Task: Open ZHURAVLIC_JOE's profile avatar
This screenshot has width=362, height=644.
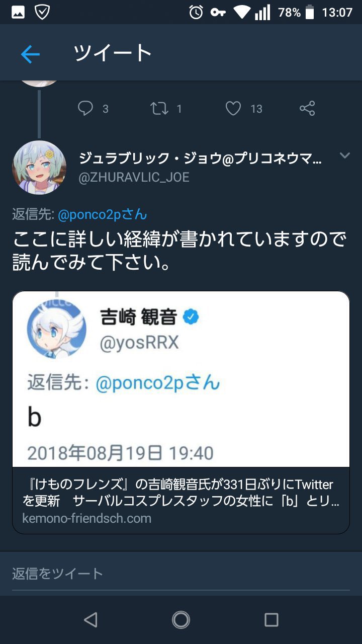Action: (x=39, y=168)
